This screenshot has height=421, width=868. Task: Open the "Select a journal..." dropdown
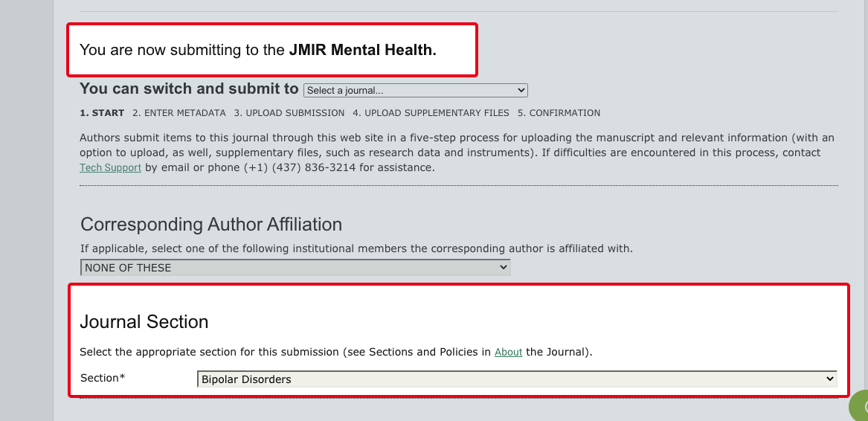(x=415, y=90)
